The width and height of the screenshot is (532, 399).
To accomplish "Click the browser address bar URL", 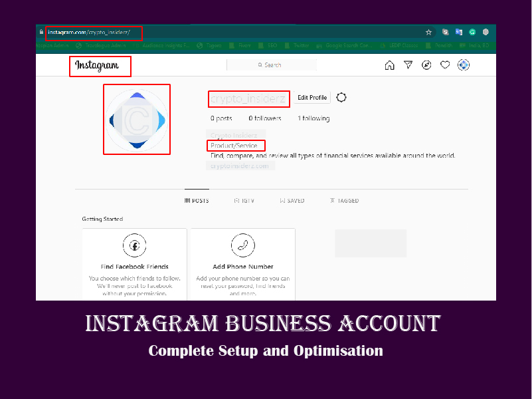I will 88,33.
